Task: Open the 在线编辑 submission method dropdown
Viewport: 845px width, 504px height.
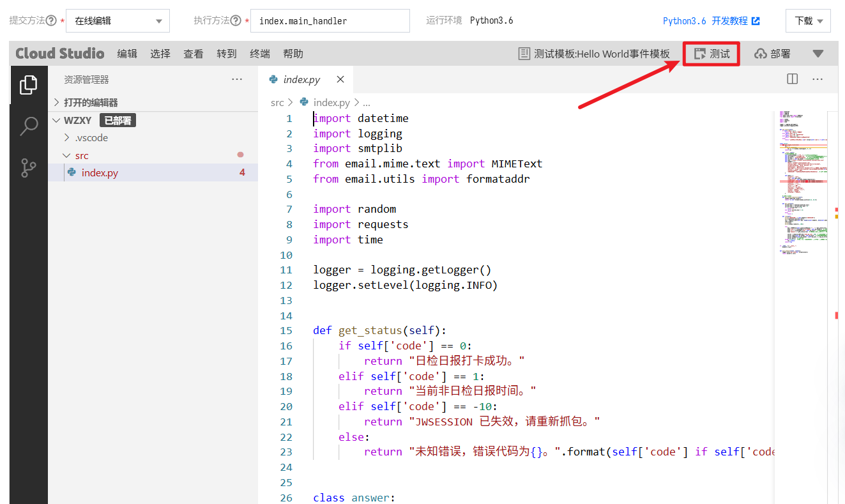Action: (x=118, y=21)
